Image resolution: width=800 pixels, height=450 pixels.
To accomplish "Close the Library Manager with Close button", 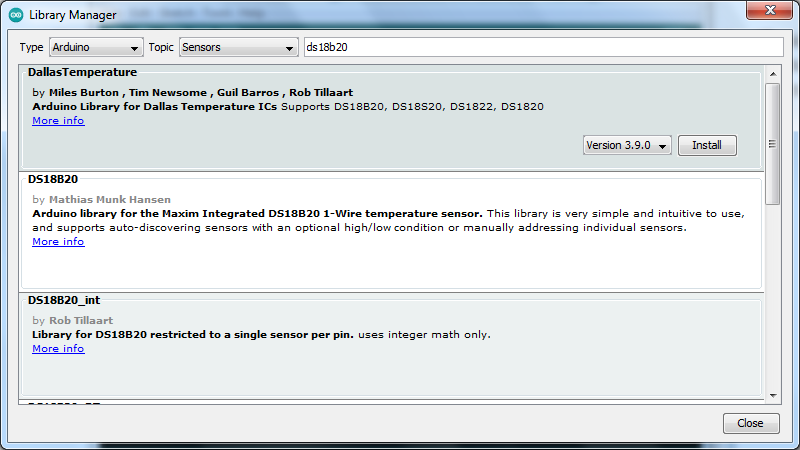I will [751, 423].
